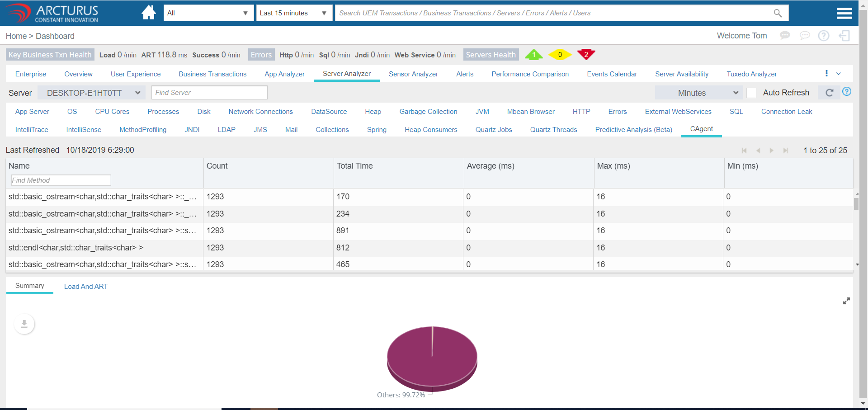Open the Last 15 minutes dropdown
This screenshot has width=868, height=410.
pos(293,13)
